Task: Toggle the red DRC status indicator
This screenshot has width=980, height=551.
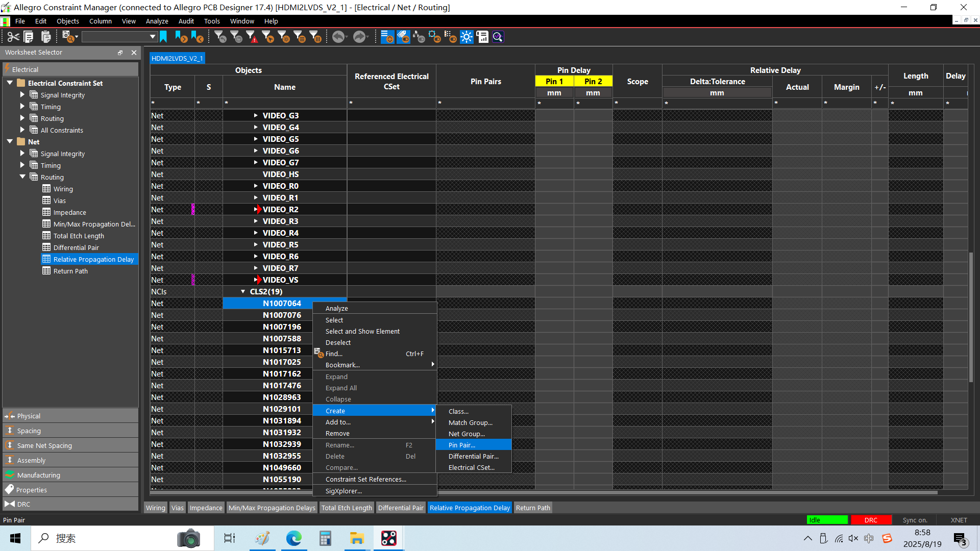Action: coord(871,520)
